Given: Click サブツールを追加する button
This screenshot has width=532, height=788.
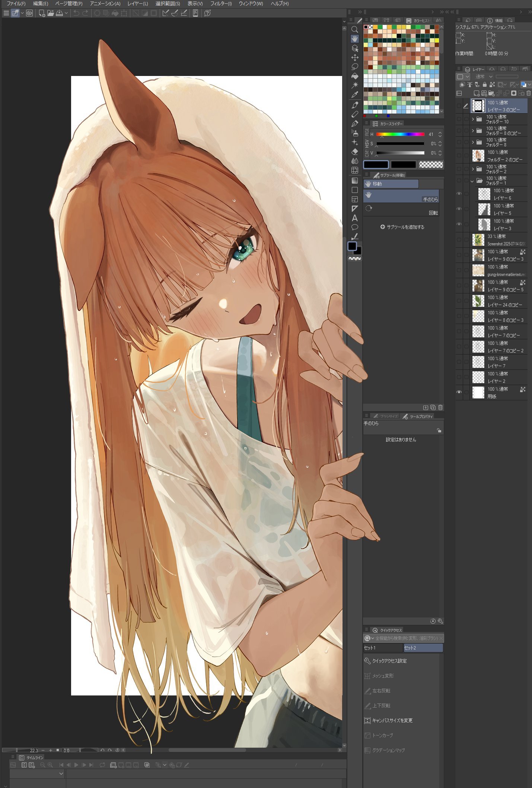Looking at the screenshot, I should [402, 227].
